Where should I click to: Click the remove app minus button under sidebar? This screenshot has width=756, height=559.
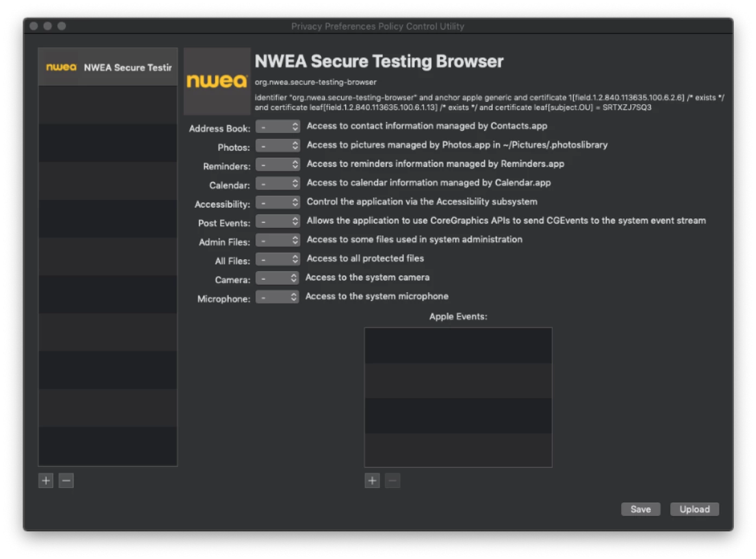(66, 480)
